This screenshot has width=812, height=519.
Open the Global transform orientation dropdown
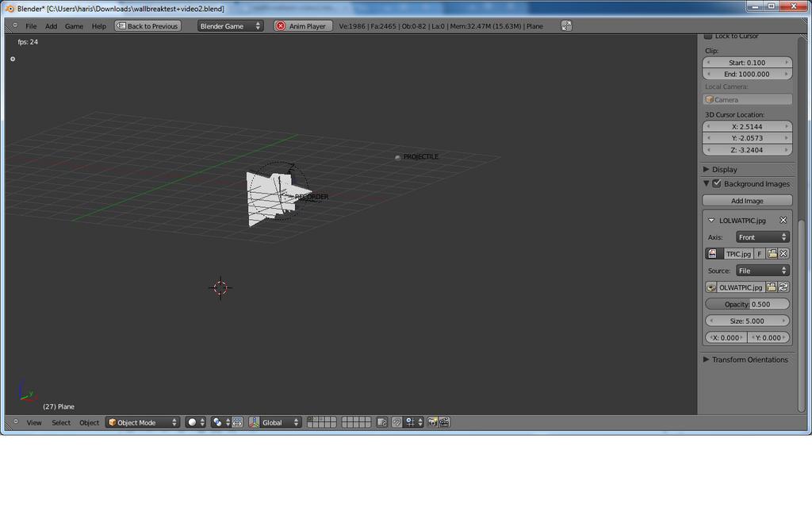click(x=280, y=422)
